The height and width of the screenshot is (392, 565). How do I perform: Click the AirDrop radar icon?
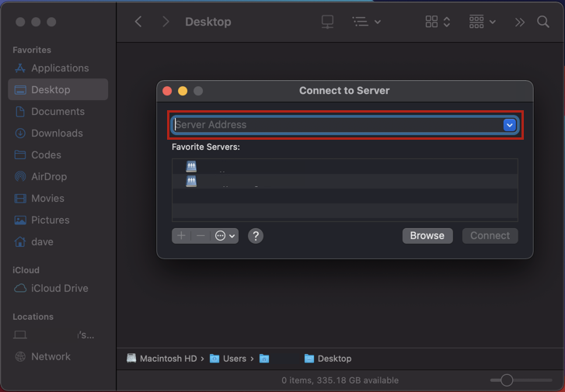coord(20,176)
